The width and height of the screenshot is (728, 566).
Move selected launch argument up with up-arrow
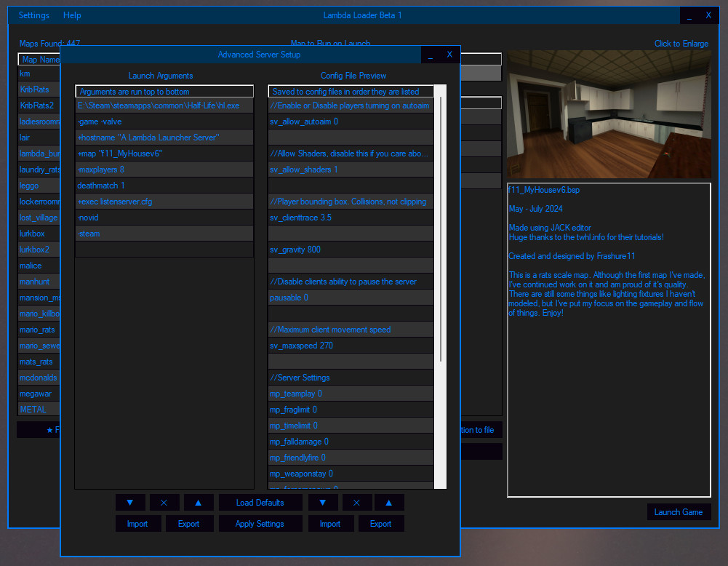click(x=197, y=502)
